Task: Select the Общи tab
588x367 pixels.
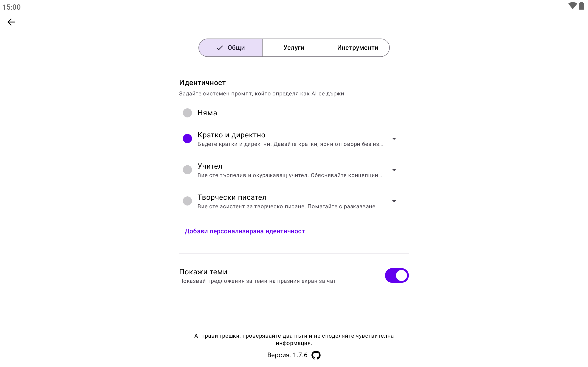Action: (231, 47)
